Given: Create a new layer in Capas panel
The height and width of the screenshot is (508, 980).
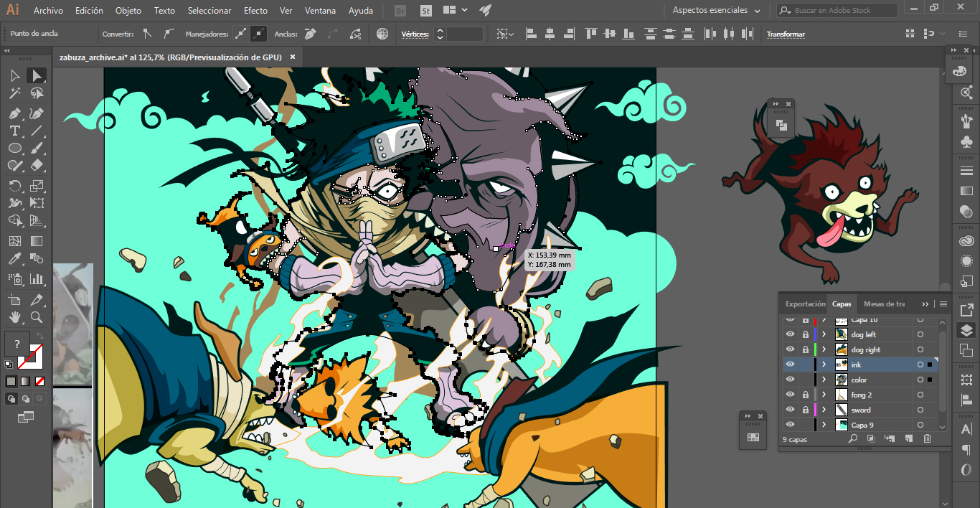Looking at the screenshot, I should click(908, 438).
